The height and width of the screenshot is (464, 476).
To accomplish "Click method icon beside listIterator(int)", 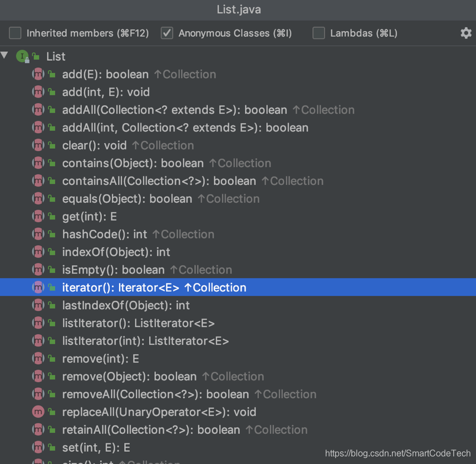I will [x=38, y=341].
